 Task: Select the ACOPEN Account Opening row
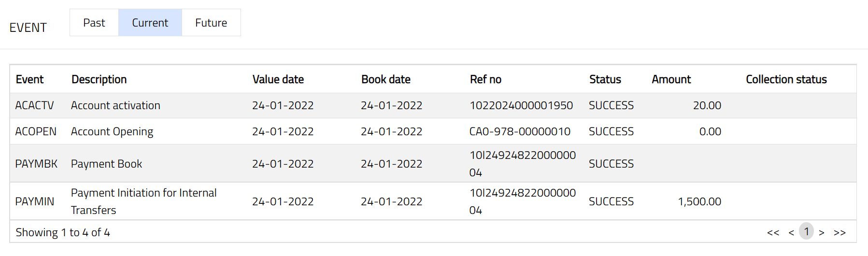(x=112, y=131)
